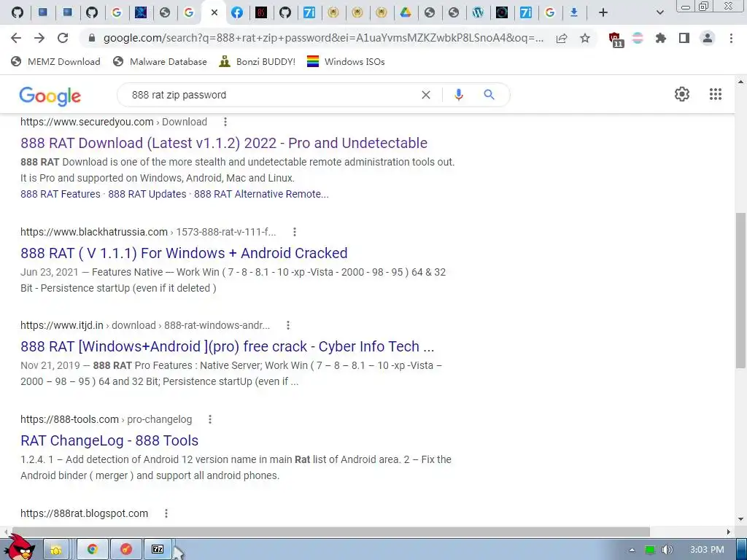This screenshot has width=747, height=560.
Task: Open the Extensions puzzle menu
Action: click(661, 38)
